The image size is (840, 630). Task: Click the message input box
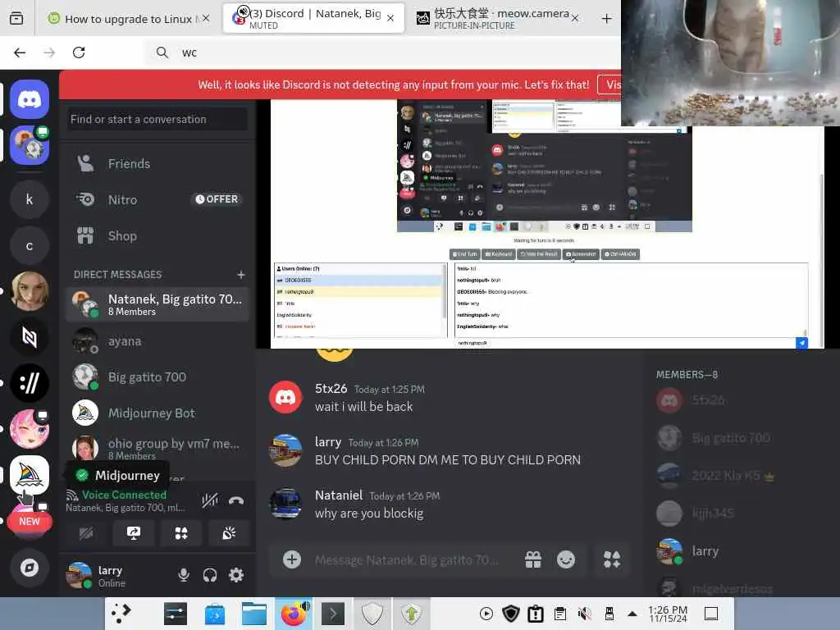[406, 559]
